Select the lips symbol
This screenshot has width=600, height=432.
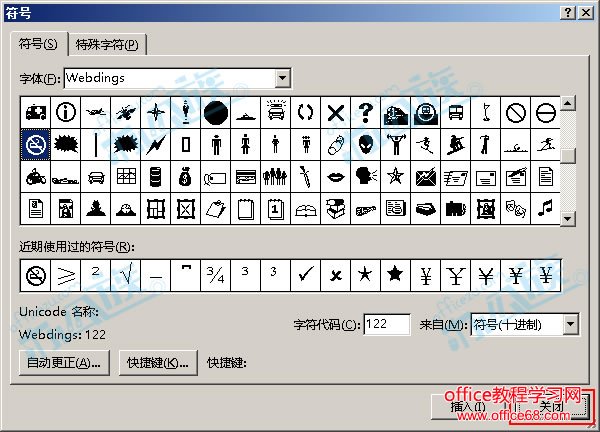336,177
